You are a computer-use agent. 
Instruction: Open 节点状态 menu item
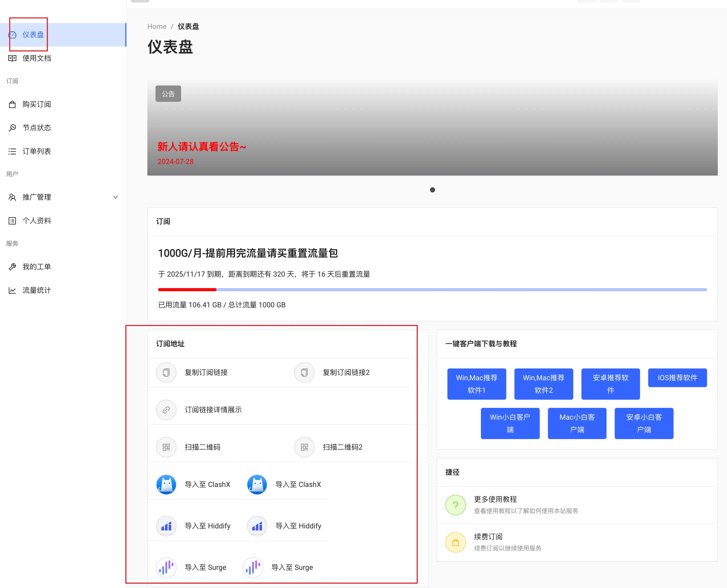coord(63,128)
